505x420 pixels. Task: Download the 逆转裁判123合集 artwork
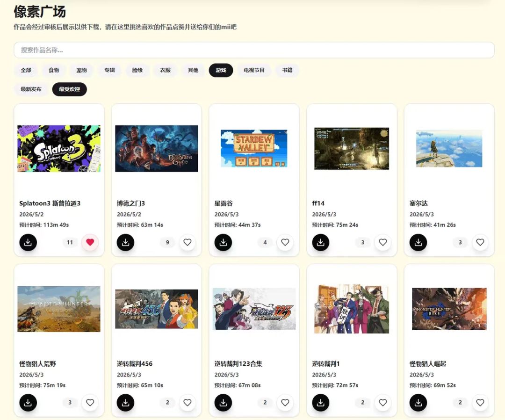pyautogui.click(x=223, y=403)
